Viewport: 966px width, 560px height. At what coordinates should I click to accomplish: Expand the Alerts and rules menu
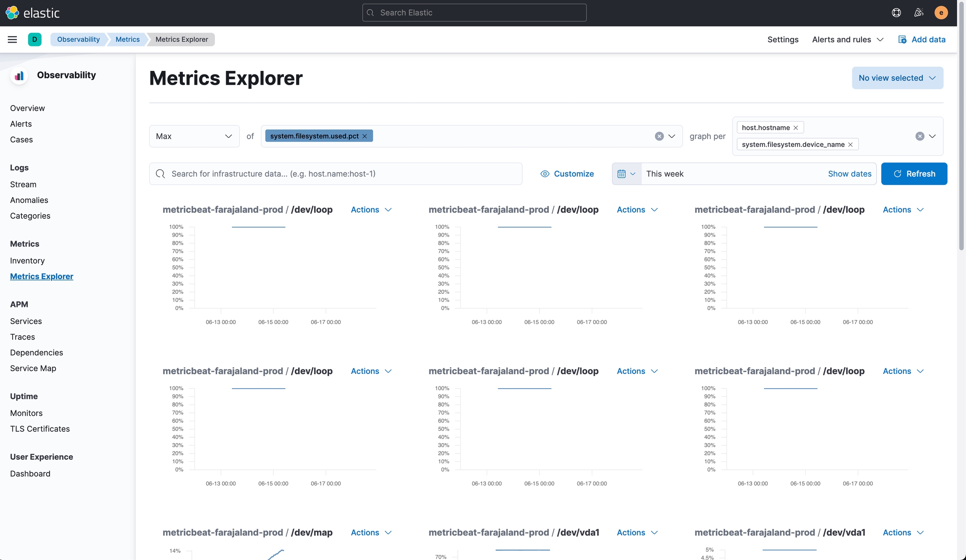click(847, 39)
